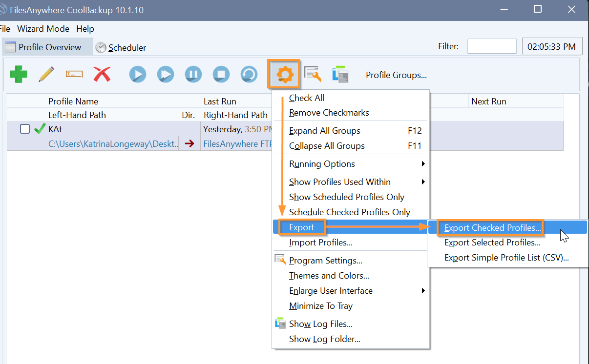Screen dimensions: 589x364
Task: Choose Check All from the menu
Action: 350,98
